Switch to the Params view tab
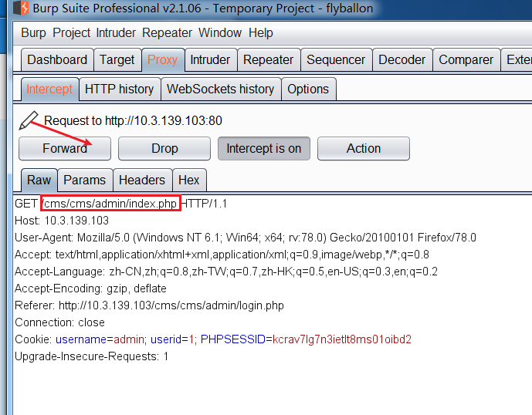The image size is (532, 415). (x=85, y=180)
